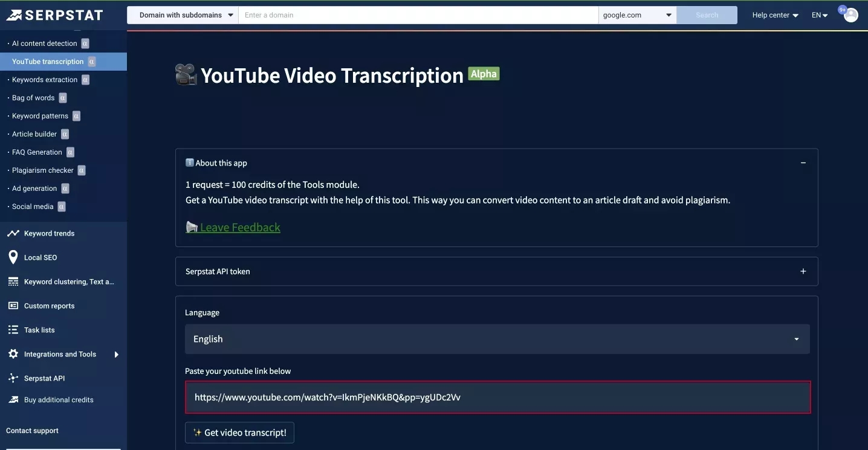Open the Plagiarism checker menu item
Viewport: 868px width, 450px height.
click(x=43, y=170)
